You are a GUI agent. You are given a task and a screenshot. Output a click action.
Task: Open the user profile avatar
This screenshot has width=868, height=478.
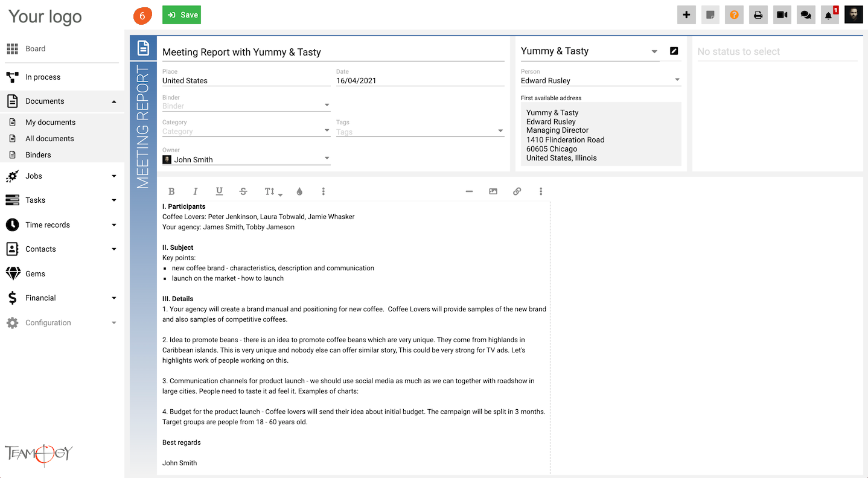coord(854,15)
